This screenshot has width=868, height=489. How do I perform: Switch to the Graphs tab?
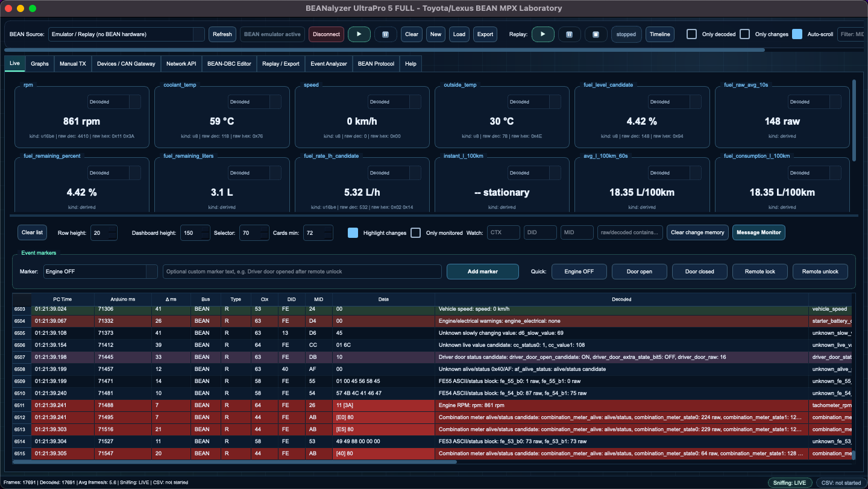coord(40,63)
